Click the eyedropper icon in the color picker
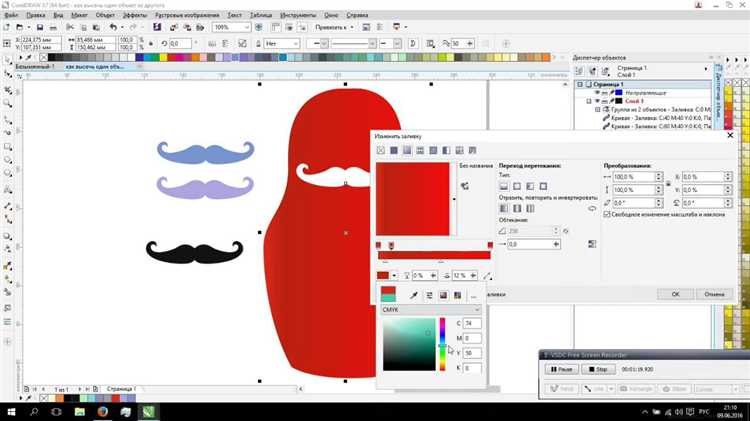This screenshot has height=421, width=750. pos(413,295)
